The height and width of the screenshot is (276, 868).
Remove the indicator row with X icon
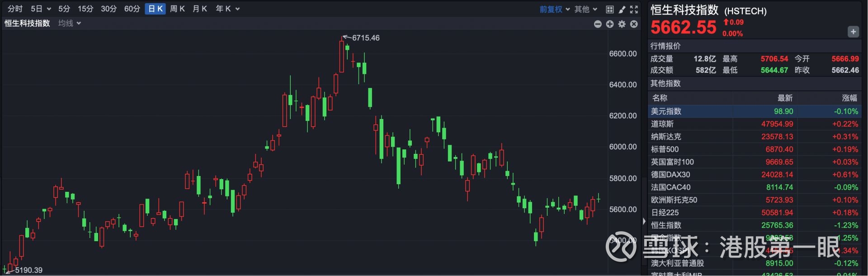pyautogui.click(x=634, y=24)
